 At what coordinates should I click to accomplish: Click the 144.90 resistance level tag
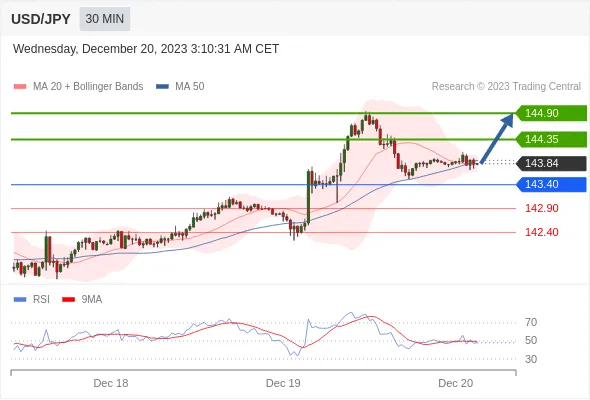click(x=551, y=113)
